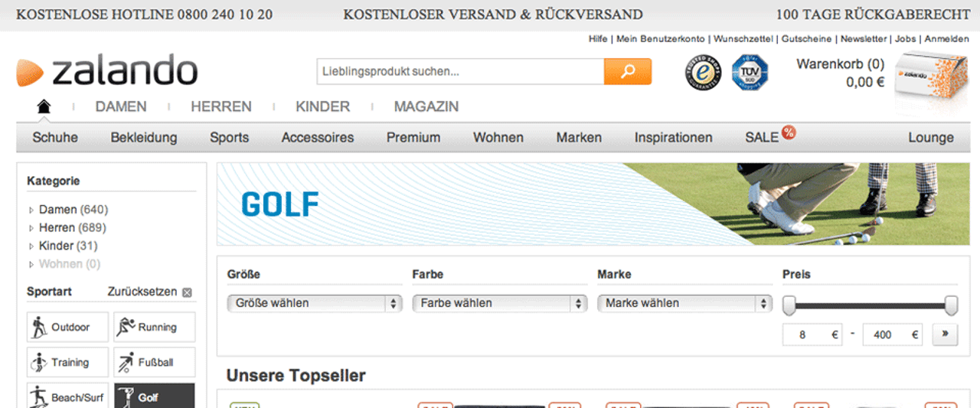The width and height of the screenshot is (980, 408).
Task: Click the maximum price field showing 400
Action: [892, 335]
